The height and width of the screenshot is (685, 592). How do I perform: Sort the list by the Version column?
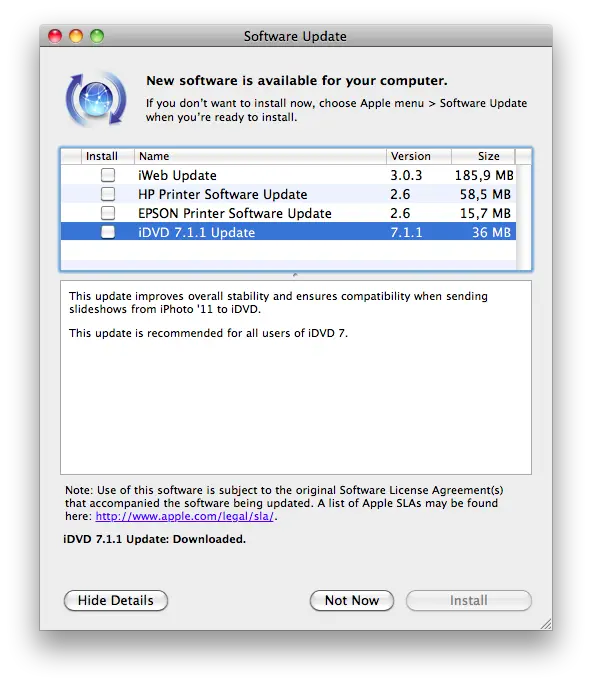tap(419, 156)
